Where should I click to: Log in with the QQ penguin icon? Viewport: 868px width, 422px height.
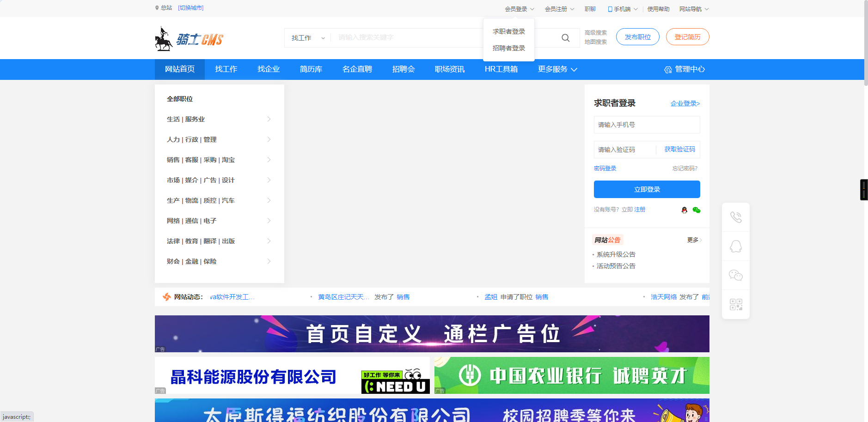pos(685,210)
